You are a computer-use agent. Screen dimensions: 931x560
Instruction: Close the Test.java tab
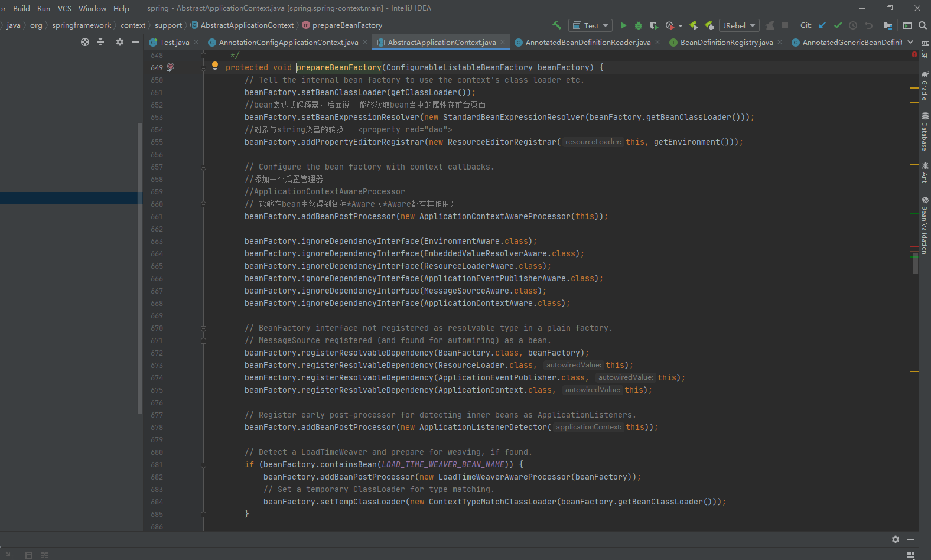point(196,42)
